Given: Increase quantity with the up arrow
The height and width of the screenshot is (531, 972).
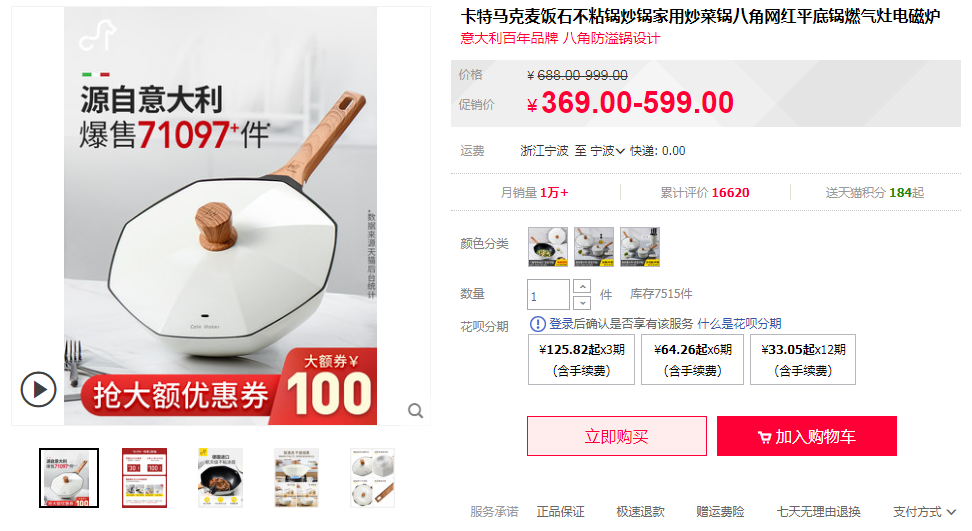Looking at the screenshot, I should [x=582, y=286].
